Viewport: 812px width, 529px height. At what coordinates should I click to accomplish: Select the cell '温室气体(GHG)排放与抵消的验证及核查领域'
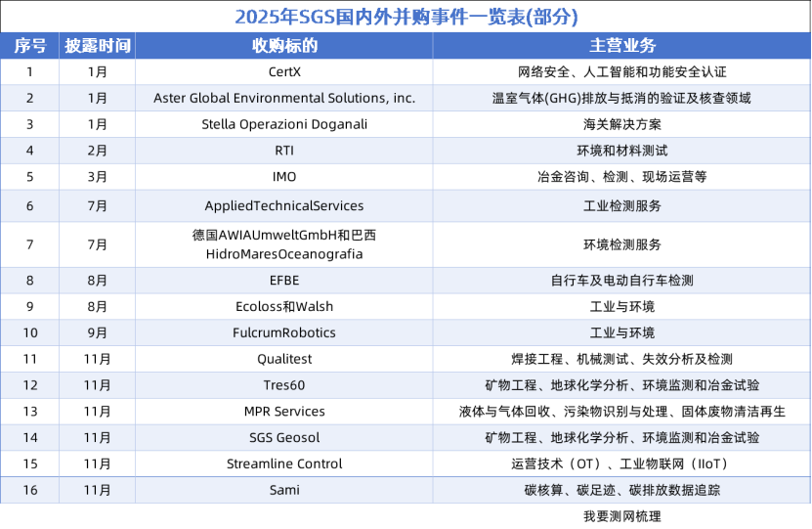tap(621, 98)
